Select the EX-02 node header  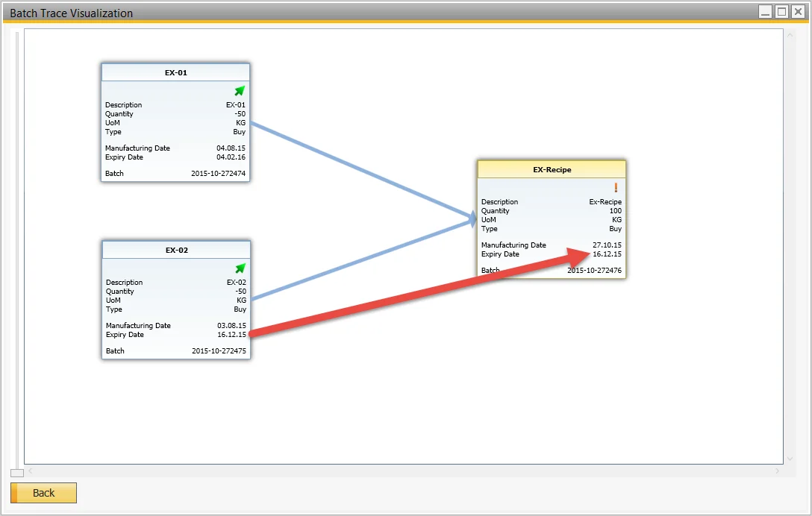click(x=177, y=250)
